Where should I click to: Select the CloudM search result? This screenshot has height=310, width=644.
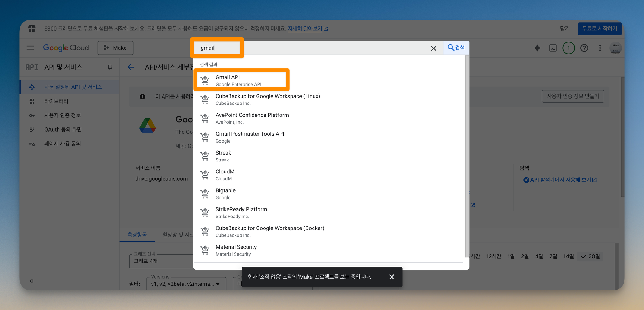point(329,175)
